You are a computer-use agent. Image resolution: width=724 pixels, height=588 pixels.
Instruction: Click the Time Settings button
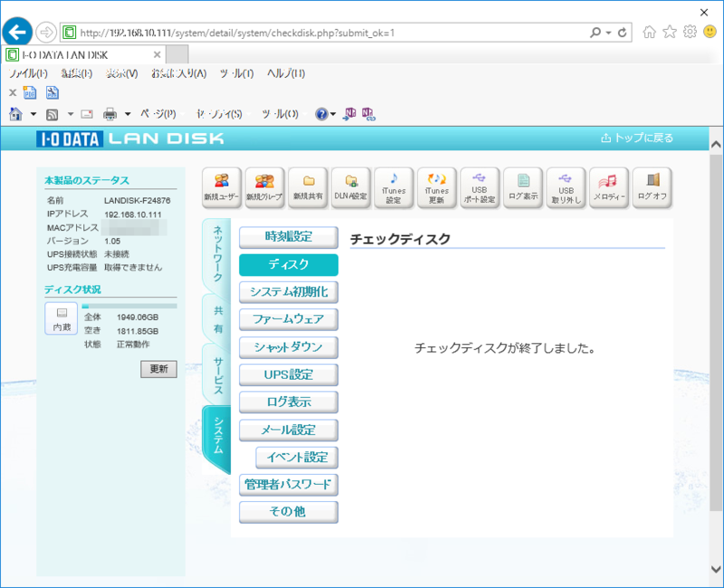click(289, 237)
